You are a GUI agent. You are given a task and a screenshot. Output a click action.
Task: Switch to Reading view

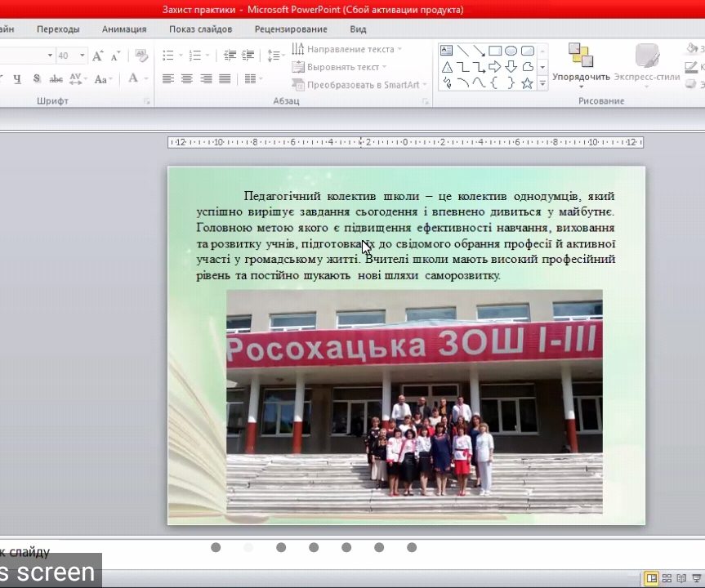tap(682, 577)
